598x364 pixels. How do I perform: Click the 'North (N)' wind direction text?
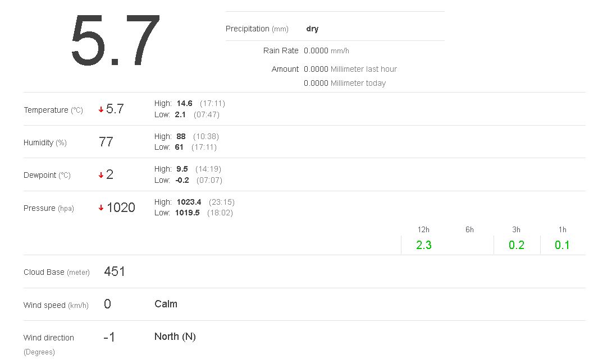coord(175,337)
